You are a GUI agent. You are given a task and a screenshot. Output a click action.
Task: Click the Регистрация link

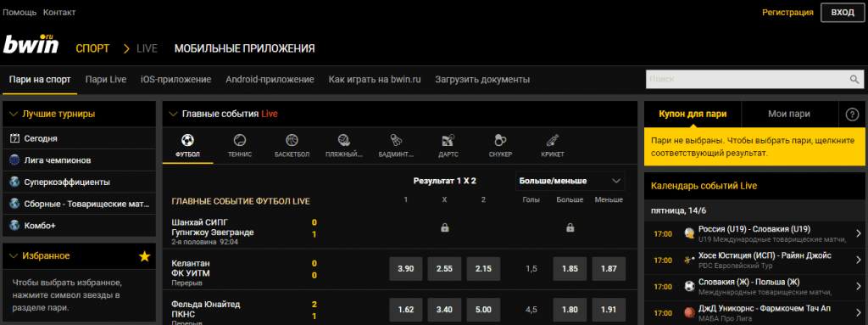(x=787, y=12)
